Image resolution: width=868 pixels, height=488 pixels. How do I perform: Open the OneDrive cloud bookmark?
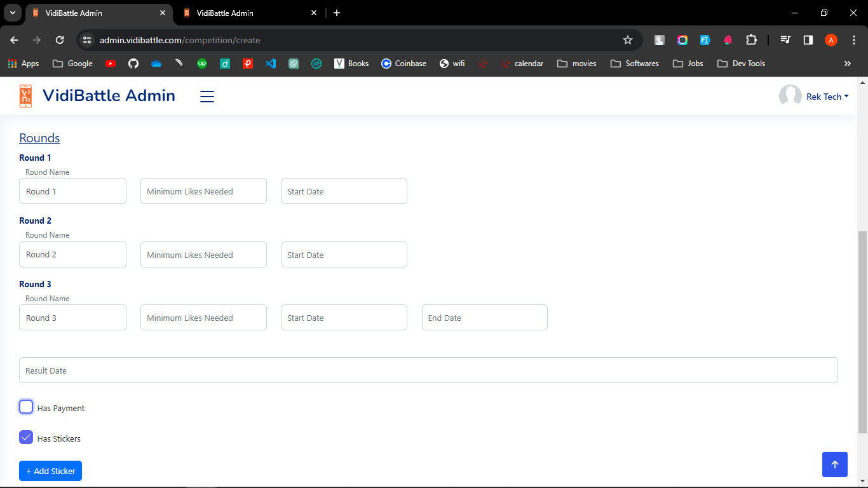(156, 64)
